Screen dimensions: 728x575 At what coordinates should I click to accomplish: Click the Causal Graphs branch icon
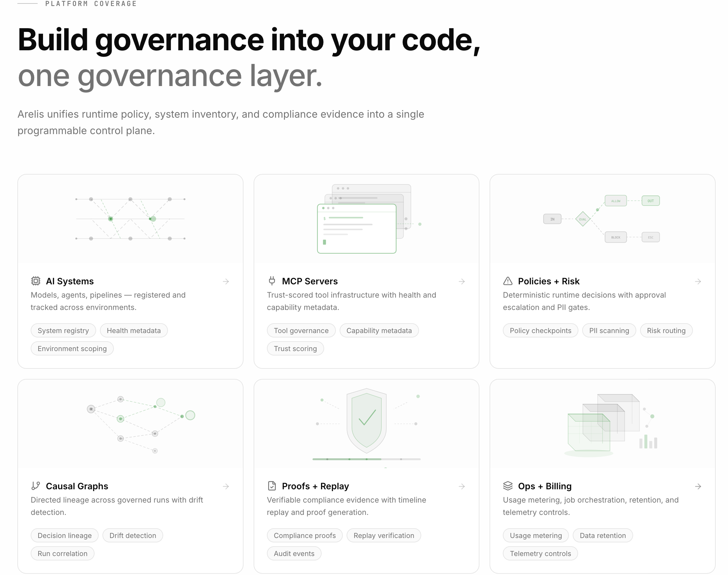click(36, 486)
